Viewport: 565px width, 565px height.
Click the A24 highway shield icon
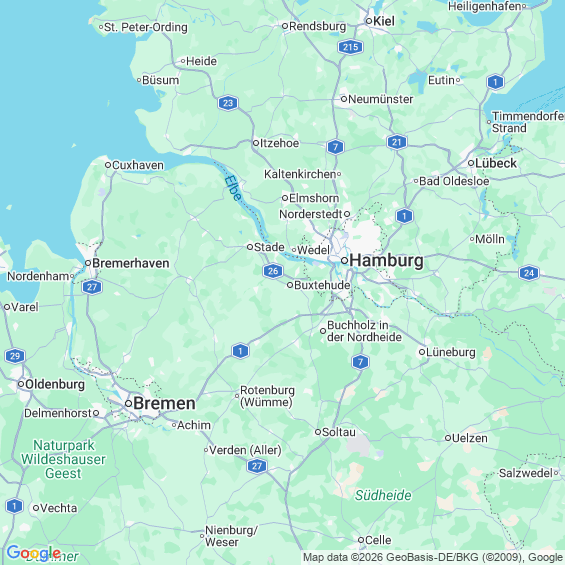tap(529, 273)
